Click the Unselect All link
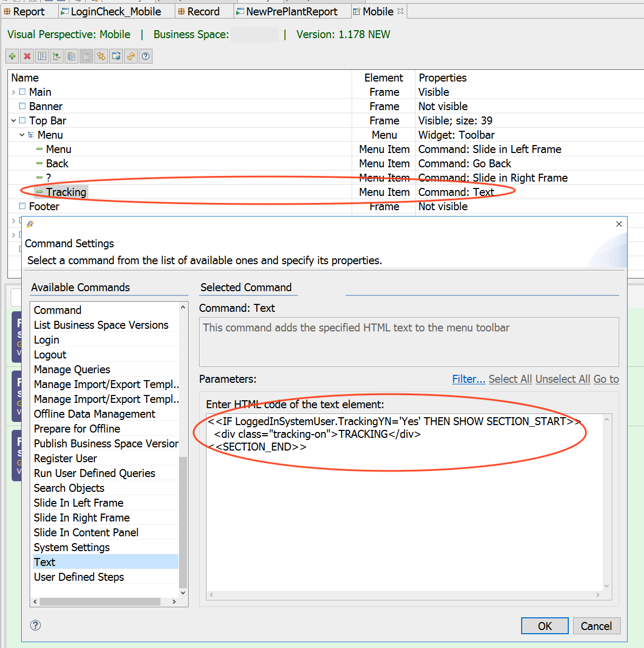This screenshot has height=648, width=644. [x=563, y=379]
